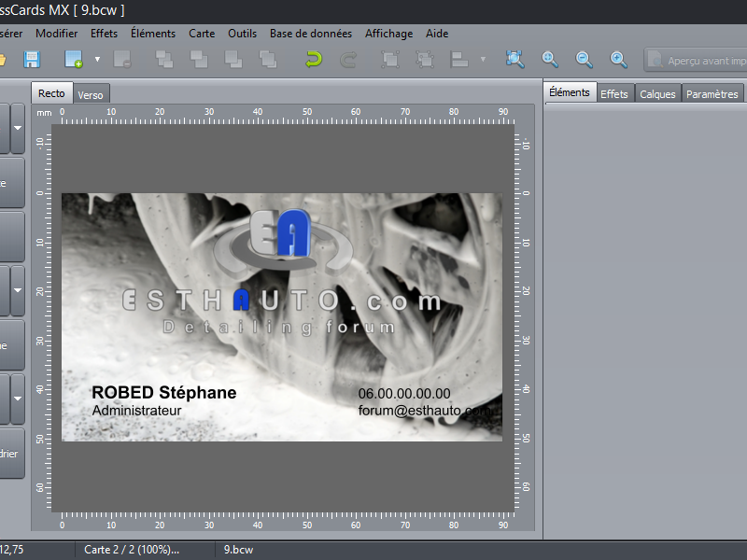The width and height of the screenshot is (747, 560).
Task: Click the zoom in magnifier icon
Action: 618,60
